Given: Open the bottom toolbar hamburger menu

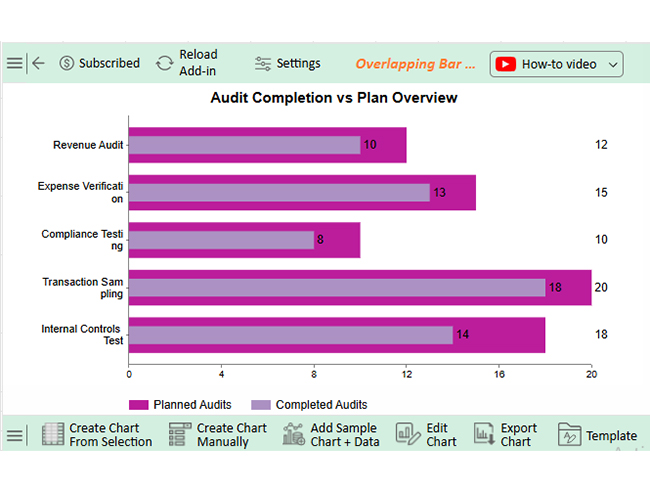Looking at the screenshot, I should 14,436.
